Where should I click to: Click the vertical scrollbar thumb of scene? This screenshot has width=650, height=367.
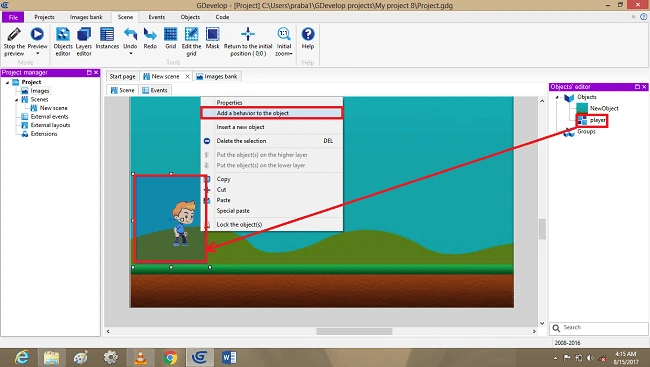[x=542, y=229]
